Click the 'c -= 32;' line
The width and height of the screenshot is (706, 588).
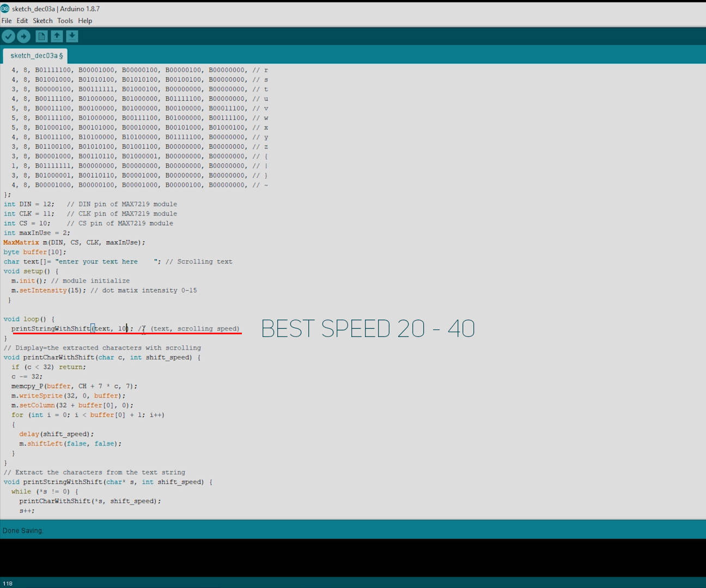tap(27, 377)
